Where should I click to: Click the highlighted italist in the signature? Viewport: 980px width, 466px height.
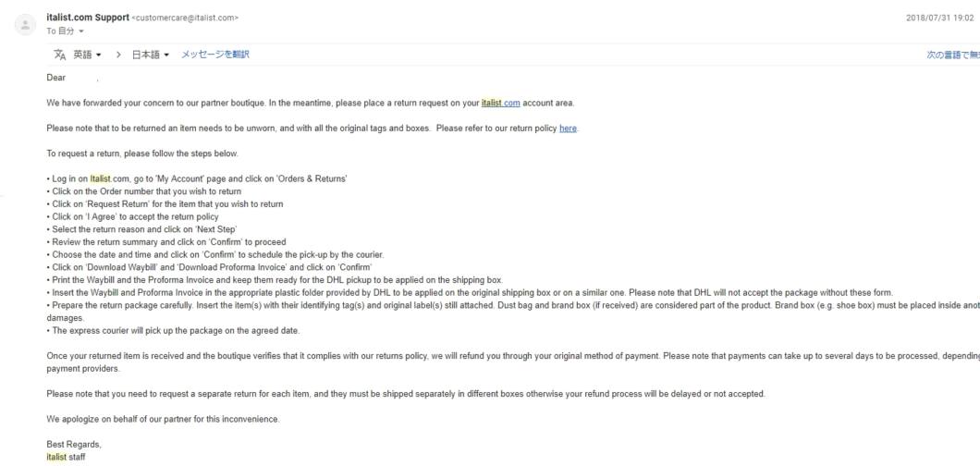click(x=56, y=458)
